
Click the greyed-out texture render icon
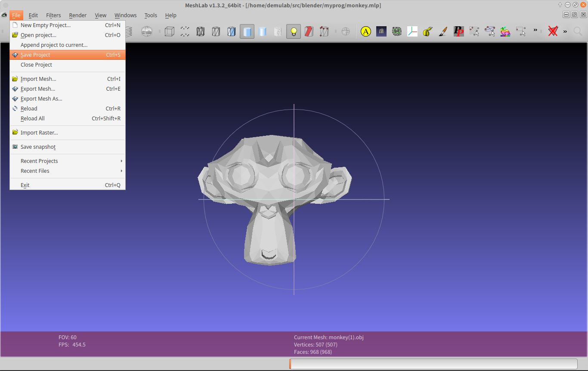click(x=278, y=31)
